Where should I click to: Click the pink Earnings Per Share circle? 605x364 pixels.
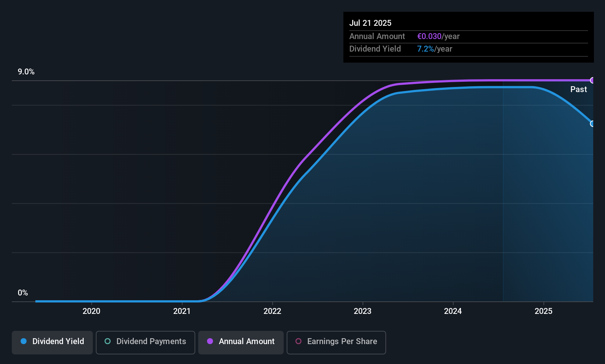tap(298, 341)
